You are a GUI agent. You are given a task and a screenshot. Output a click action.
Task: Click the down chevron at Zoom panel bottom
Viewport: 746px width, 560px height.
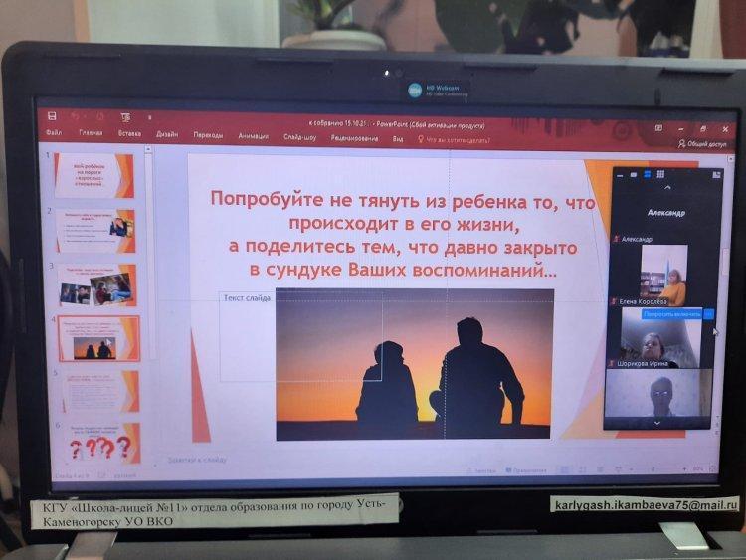657,423
